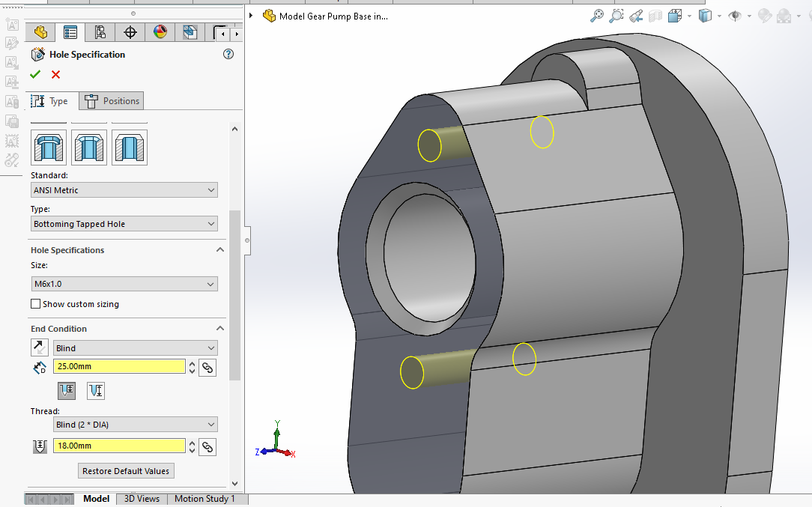Open the Size M6x1.0 dropdown

(x=124, y=284)
